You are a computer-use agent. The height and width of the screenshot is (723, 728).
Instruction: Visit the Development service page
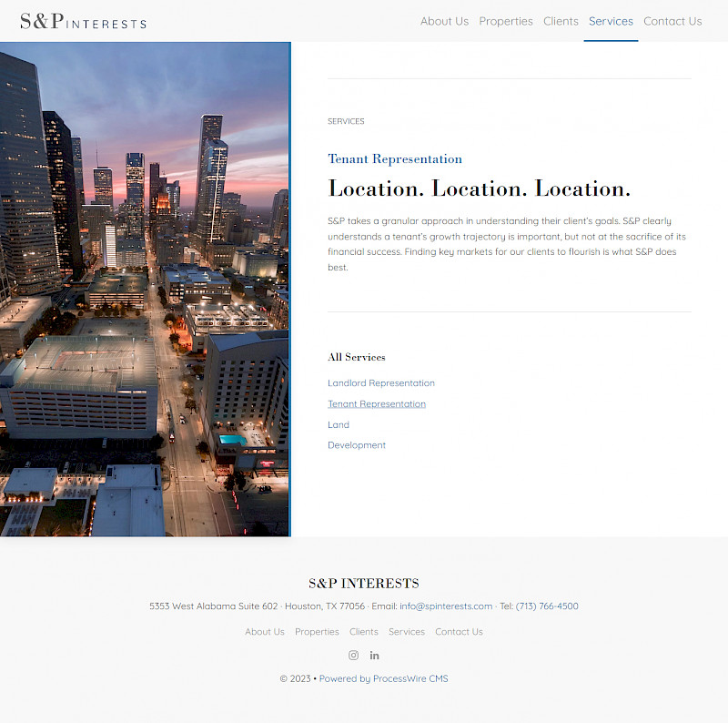click(x=357, y=445)
